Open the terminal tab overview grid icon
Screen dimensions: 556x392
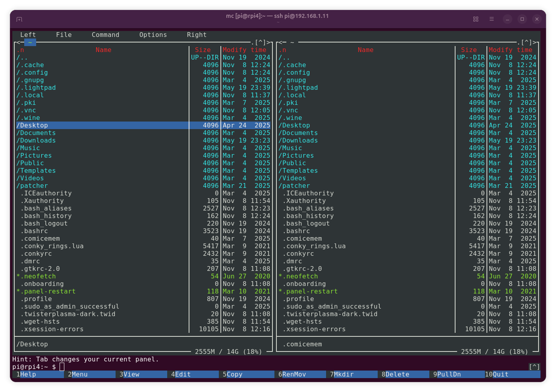[476, 19]
